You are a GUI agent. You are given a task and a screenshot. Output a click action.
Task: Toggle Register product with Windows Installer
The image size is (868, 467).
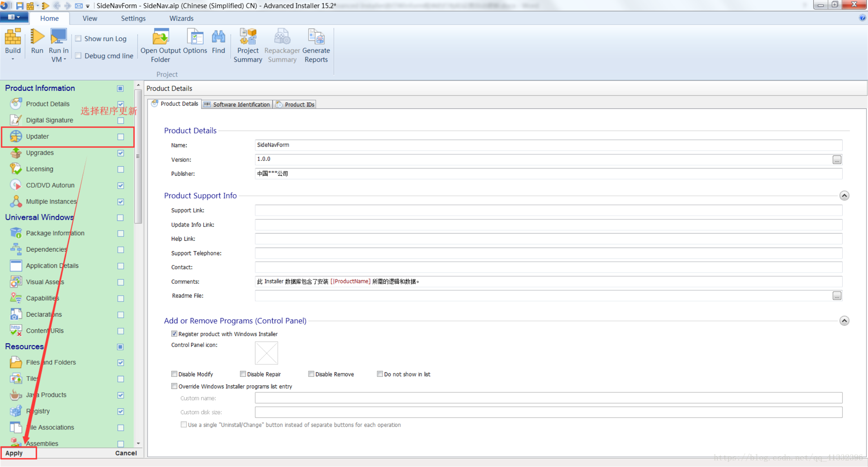click(x=174, y=334)
